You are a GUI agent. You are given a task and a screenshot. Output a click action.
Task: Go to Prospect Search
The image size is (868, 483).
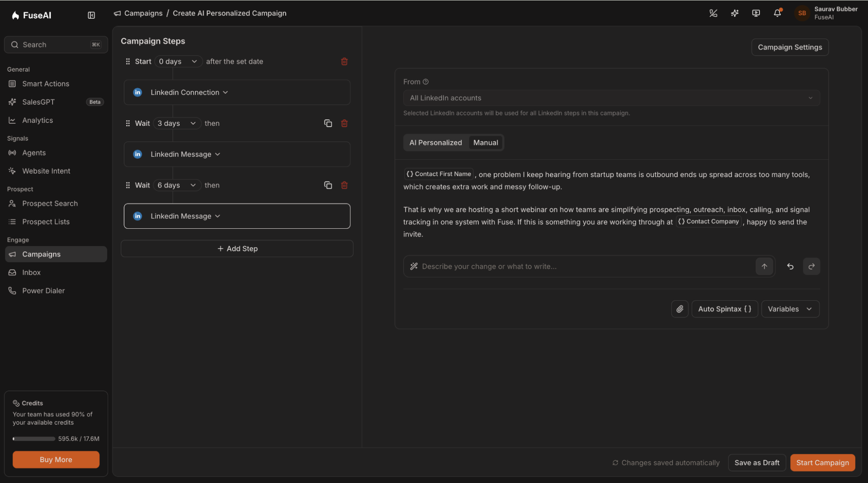tap(56, 204)
